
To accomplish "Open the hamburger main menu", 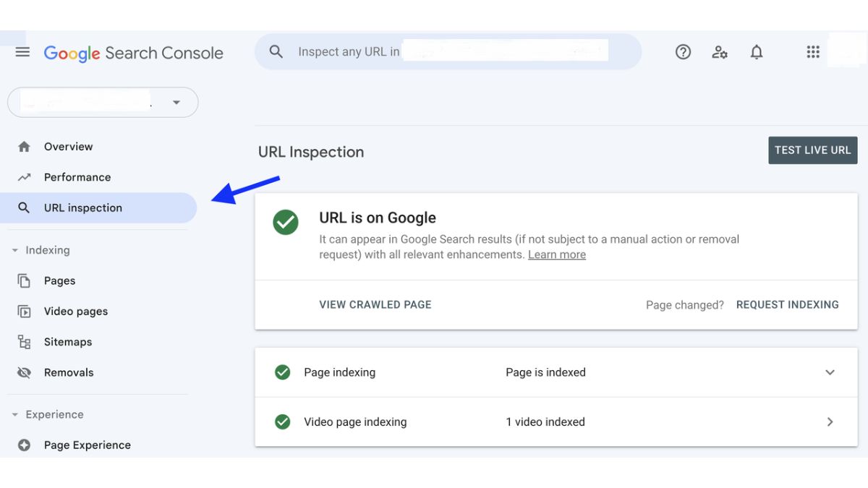I will pyautogui.click(x=22, y=52).
